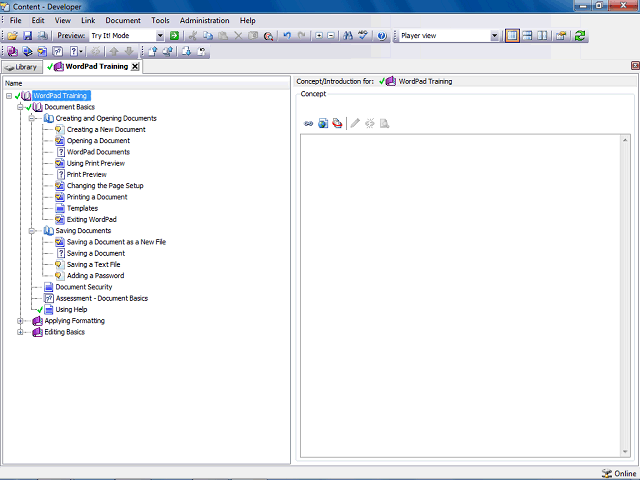This screenshot has width=640, height=480.
Task: Click the ABC spell check icon
Action: coord(363,36)
